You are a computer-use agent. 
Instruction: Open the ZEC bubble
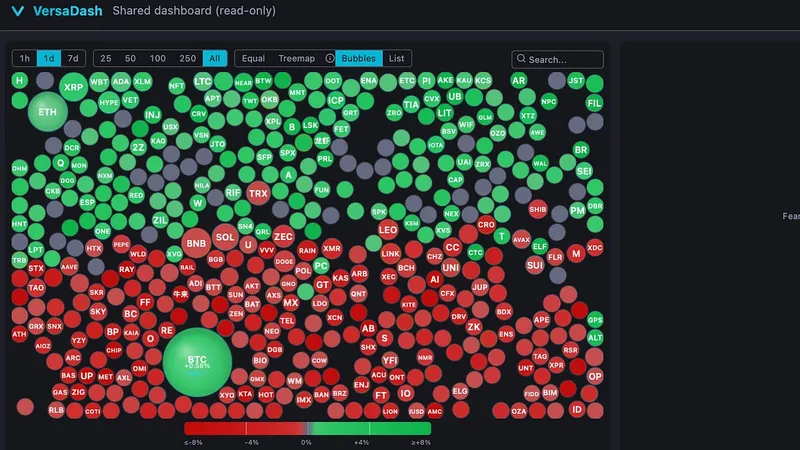click(283, 237)
